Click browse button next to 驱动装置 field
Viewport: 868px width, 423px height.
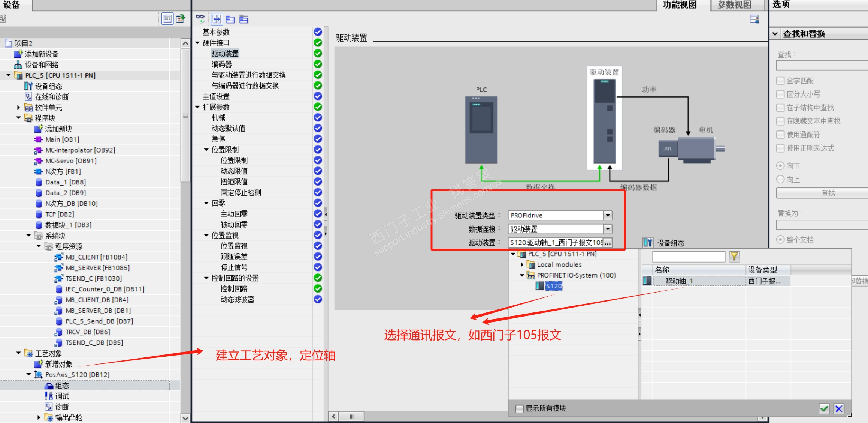click(x=608, y=243)
